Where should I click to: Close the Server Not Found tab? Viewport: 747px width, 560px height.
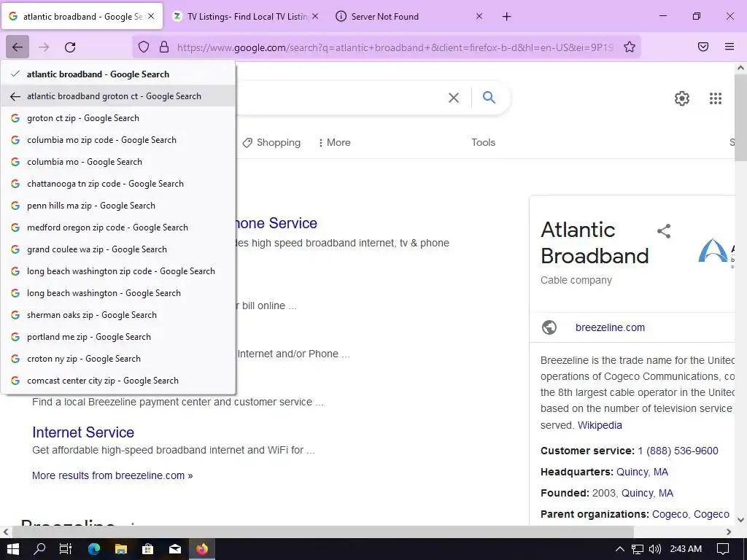(x=479, y=16)
